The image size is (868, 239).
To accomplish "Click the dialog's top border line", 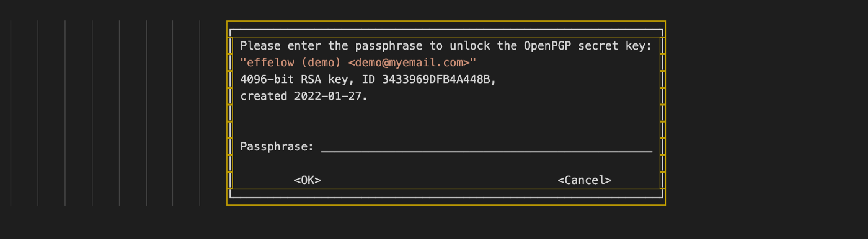I will point(446,29).
